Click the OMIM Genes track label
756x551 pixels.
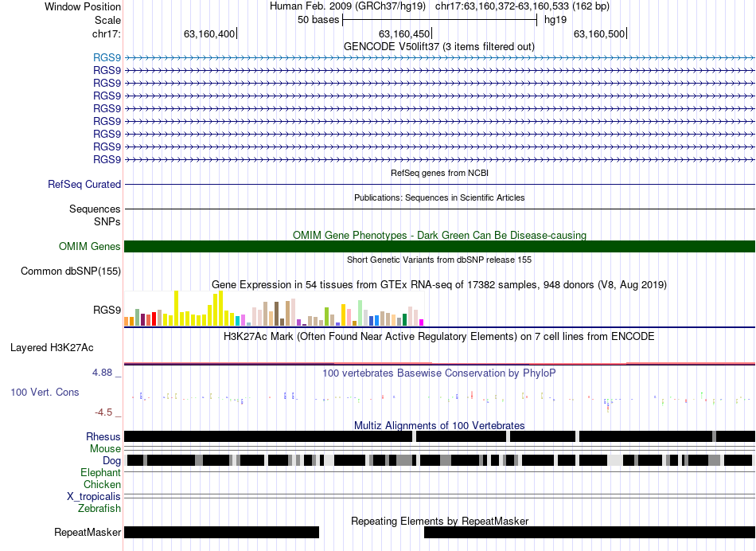90,247
